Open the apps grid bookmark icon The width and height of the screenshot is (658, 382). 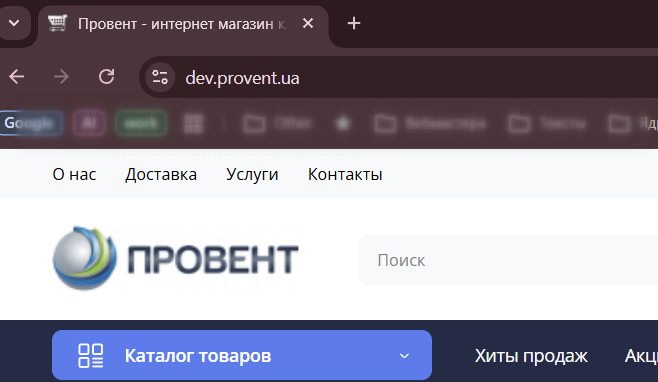pyautogui.click(x=193, y=123)
